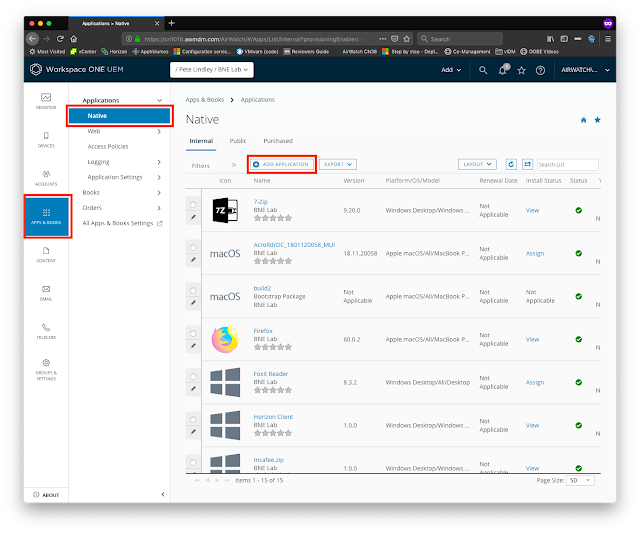This screenshot has width=640, height=534.
Task: Select the Firefox row radio button
Action: pyautogui.click(x=193, y=333)
